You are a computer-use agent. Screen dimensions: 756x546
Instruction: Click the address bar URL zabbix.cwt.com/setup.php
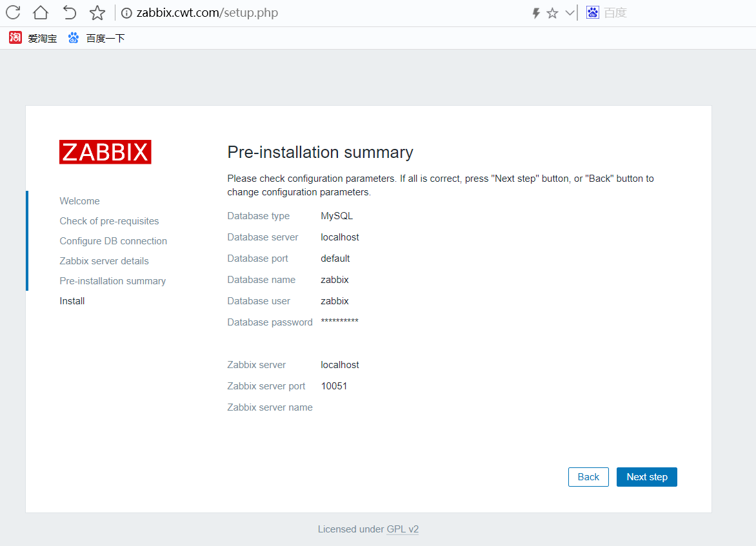point(207,13)
